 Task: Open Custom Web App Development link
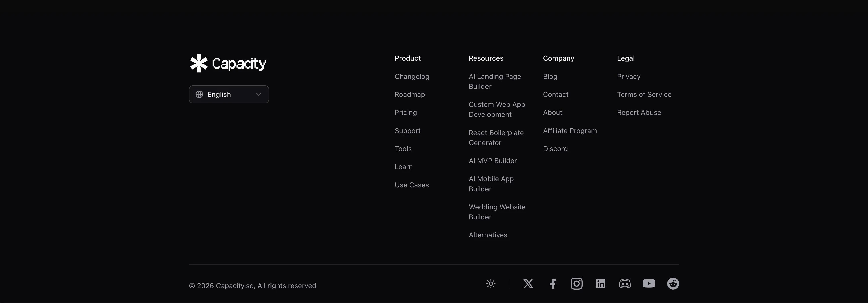497,109
